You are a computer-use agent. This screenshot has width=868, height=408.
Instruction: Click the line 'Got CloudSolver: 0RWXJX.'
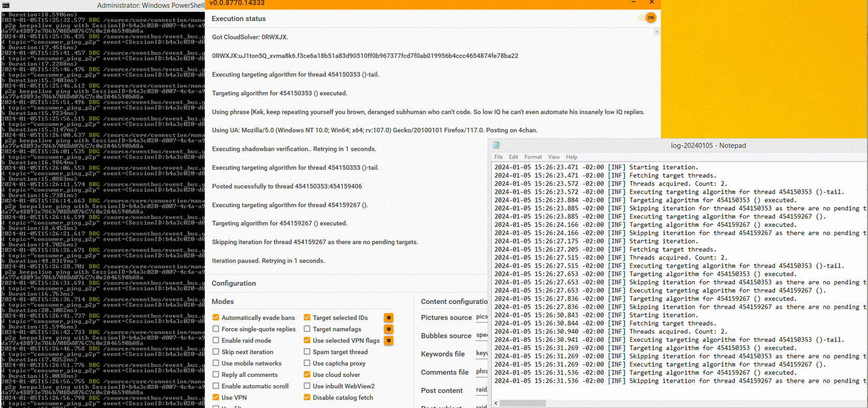tap(250, 37)
